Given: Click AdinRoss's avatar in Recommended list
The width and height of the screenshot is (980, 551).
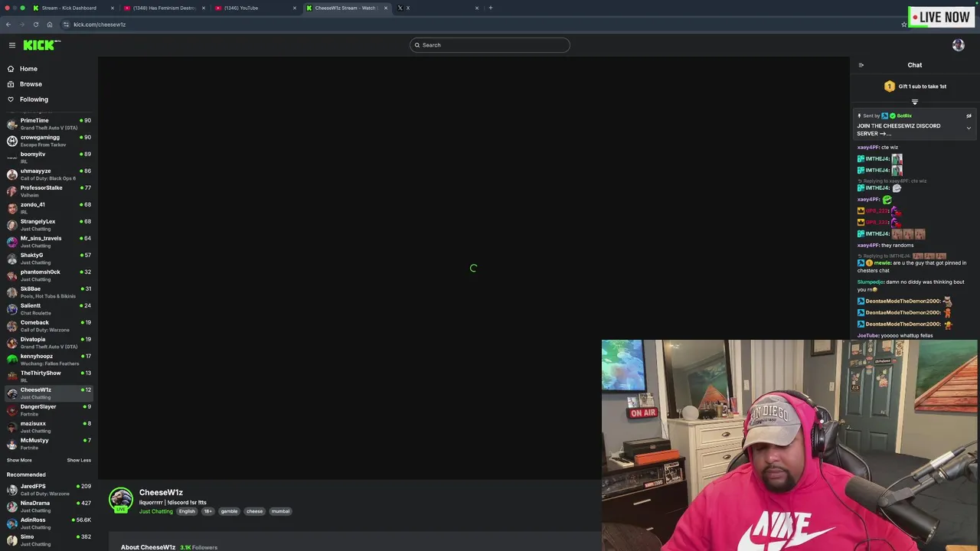Looking at the screenshot, I should [x=12, y=523].
